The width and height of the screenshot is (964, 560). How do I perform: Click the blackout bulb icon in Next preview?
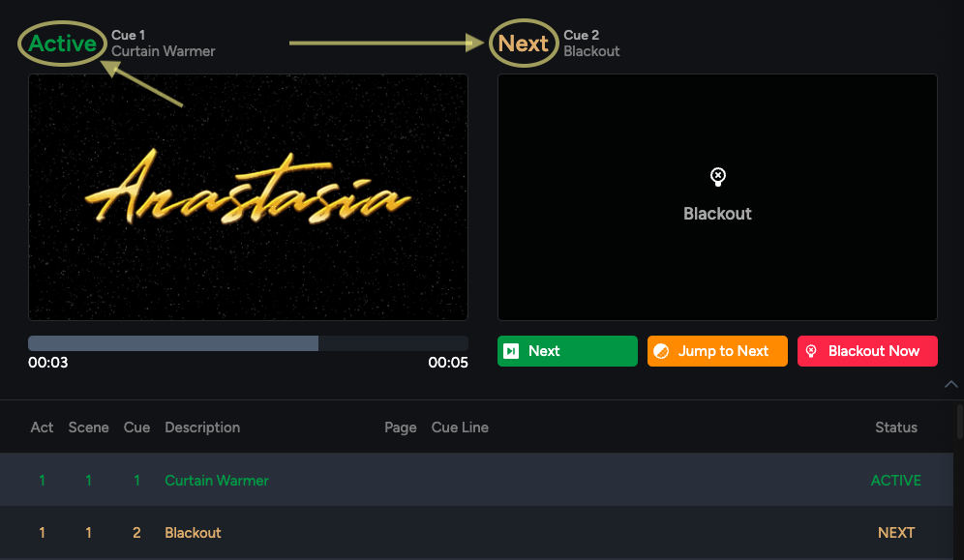717,177
